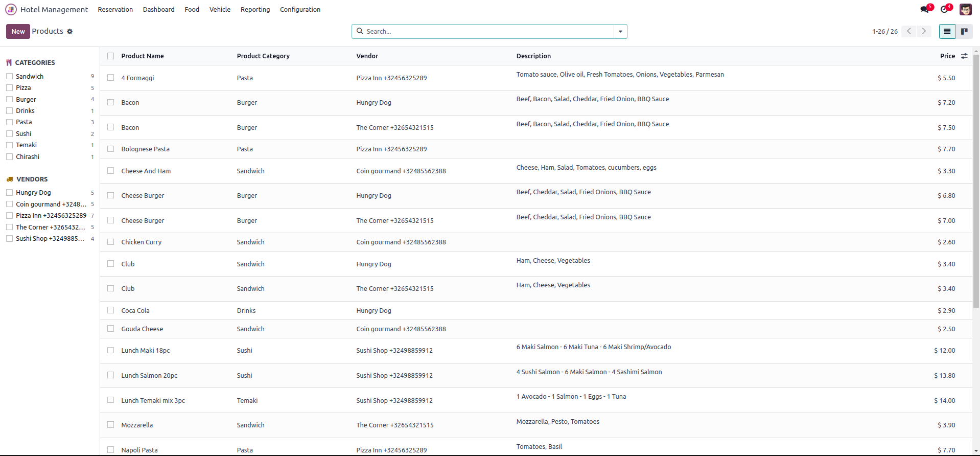The width and height of the screenshot is (980, 456).
Task: Open the user avatar menu
Action: (x=965, y=10)
